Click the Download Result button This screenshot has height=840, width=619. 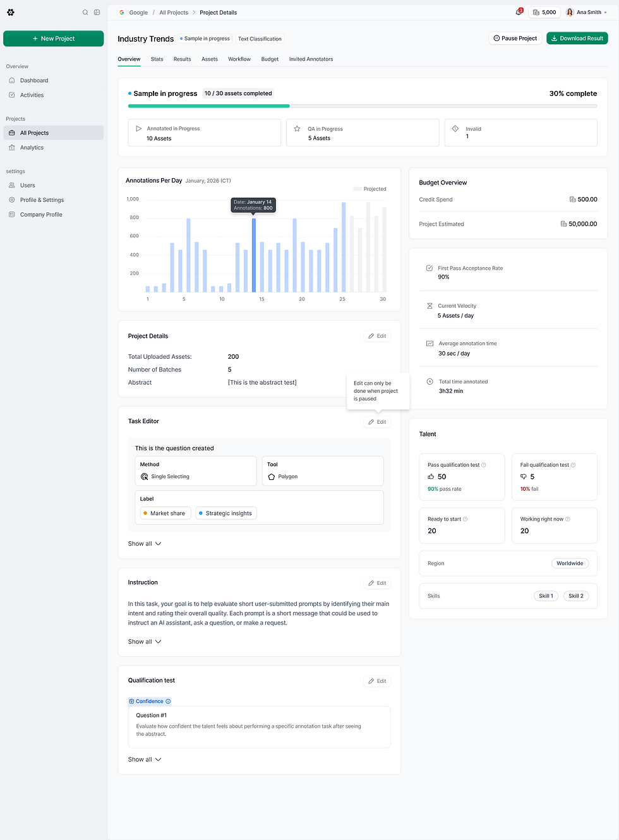[577, 39]
